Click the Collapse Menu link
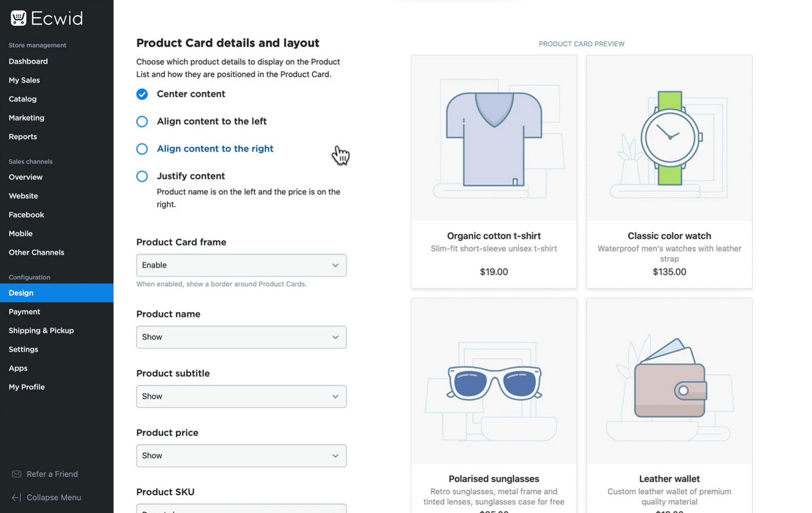This screenshot has width=812, height=513. pos(54,497)
